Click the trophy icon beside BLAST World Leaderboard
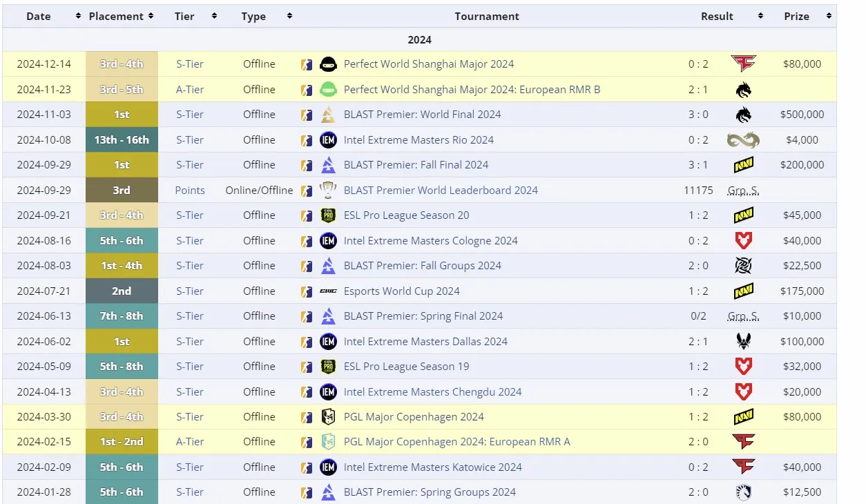Image resolution: width=866 pixels, height=504 pixels. (x=329, y=190)
